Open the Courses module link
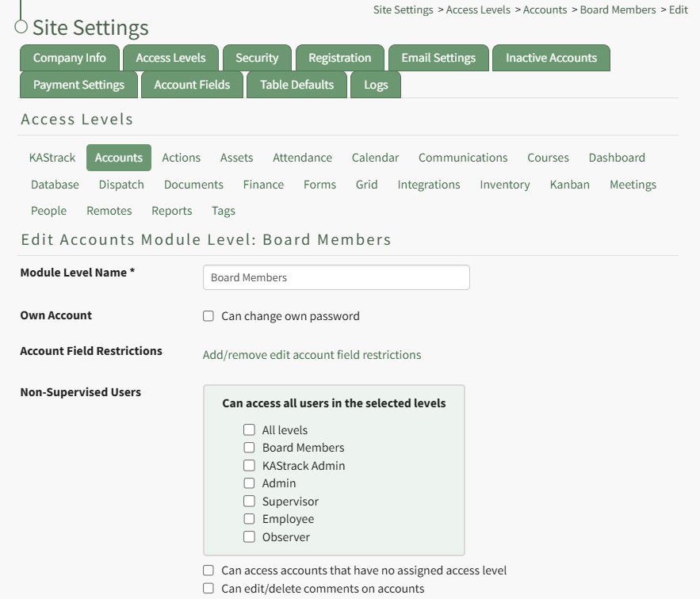 (549, 158)
